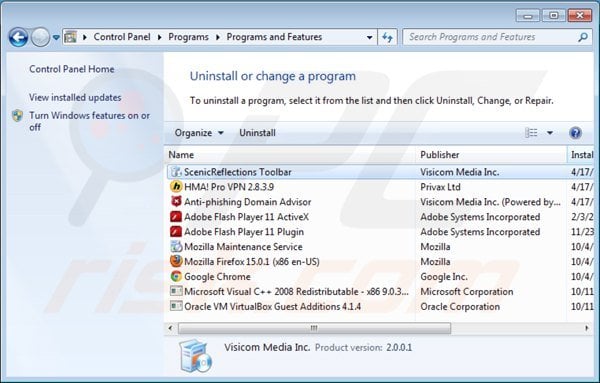Select Microsoft Visual C++ 2008 Redistributable

(380, 292)
